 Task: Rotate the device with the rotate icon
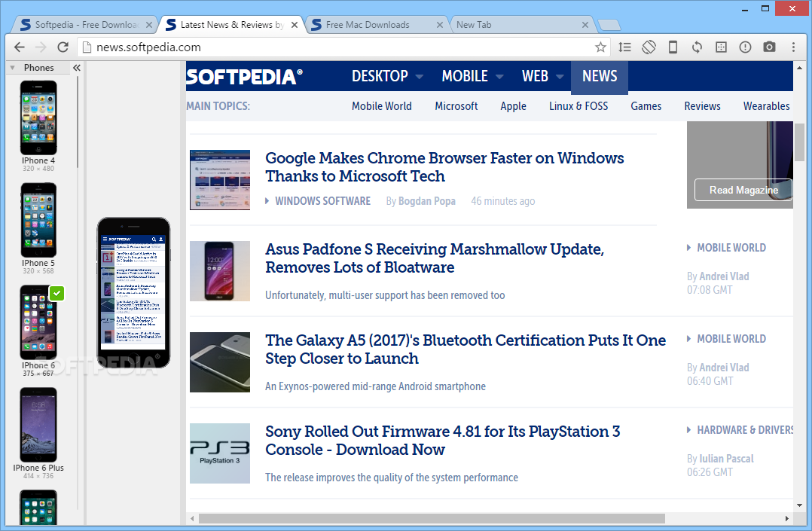(x=649, y=47)
